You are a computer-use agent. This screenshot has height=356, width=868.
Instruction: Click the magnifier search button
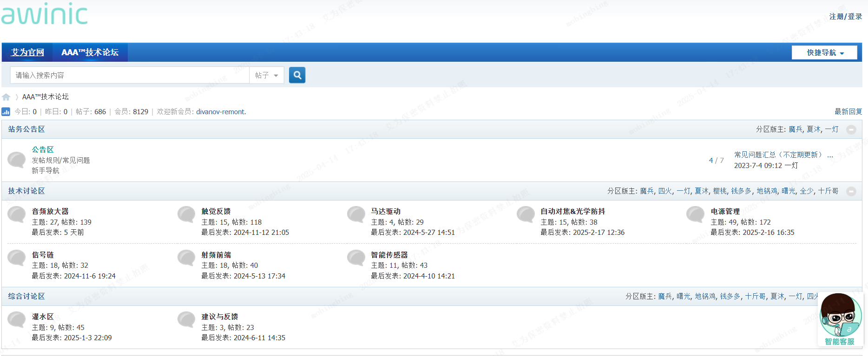pyautogui.click(x=297, y=75)
